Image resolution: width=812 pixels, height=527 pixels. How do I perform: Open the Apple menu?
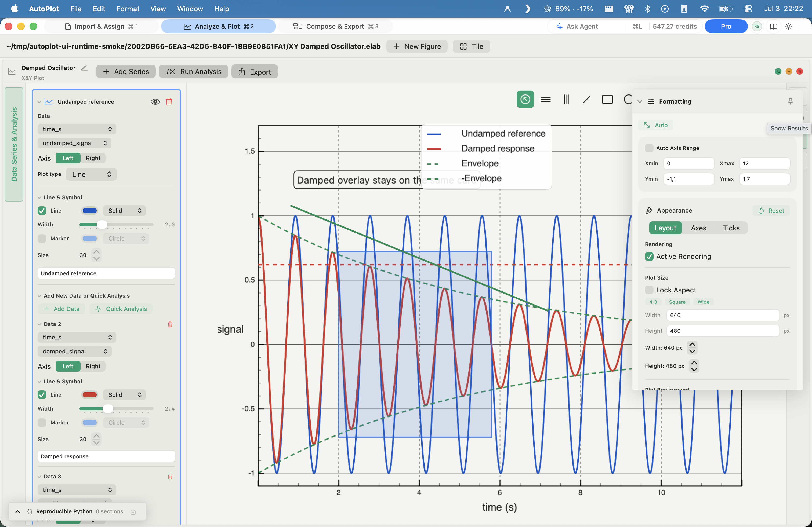pyautogui.click(x=14, y=9)
